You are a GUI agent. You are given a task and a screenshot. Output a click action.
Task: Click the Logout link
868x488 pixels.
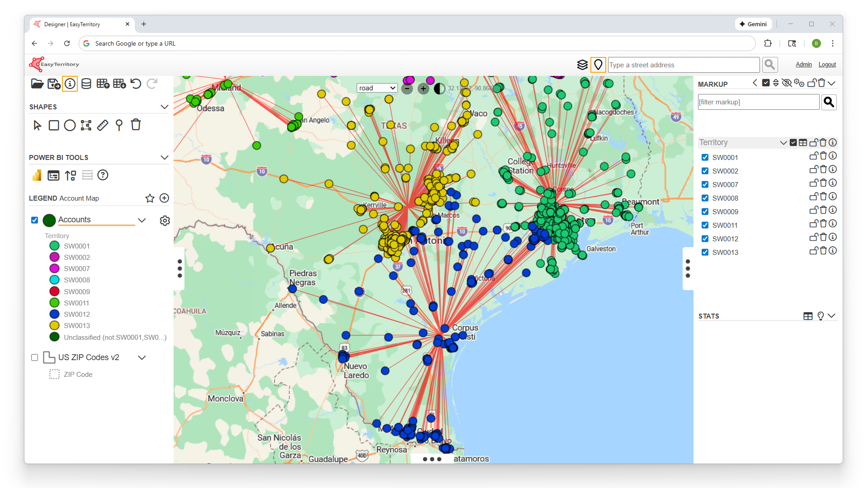click(x=827, y=65)
